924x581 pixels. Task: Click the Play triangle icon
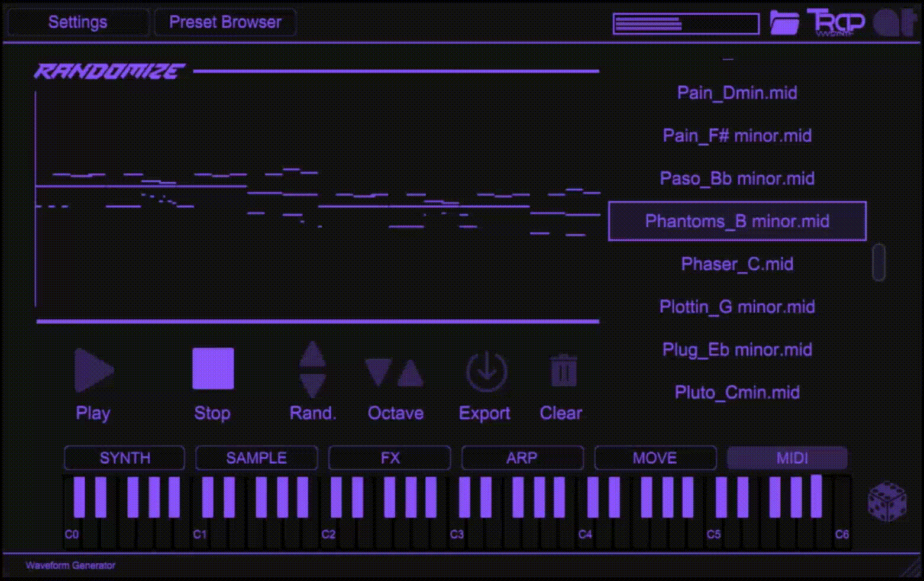pos(93,370)
